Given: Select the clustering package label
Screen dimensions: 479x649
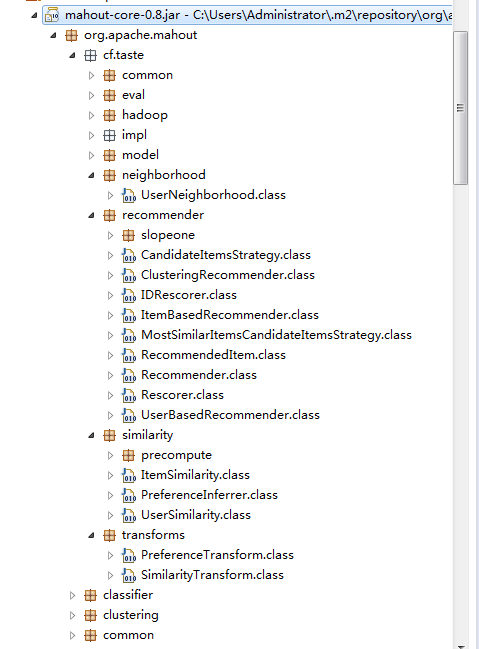Looking at the screenshot, I should [131, 615].
